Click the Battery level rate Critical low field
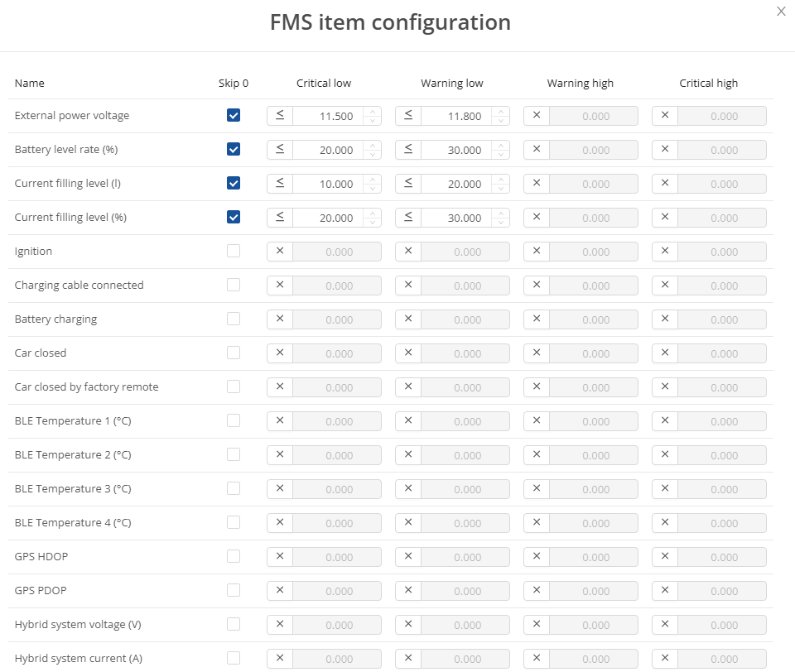 (x=329, y=150)
